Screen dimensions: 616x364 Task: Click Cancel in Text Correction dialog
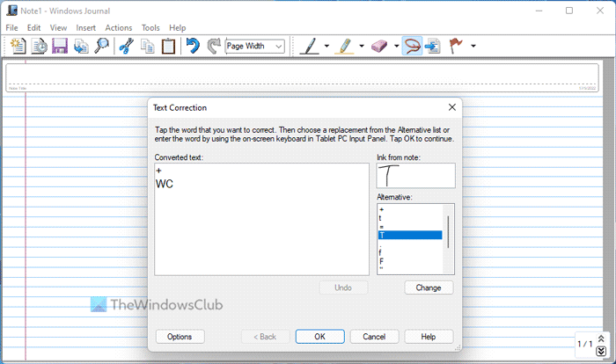(374, 337)
